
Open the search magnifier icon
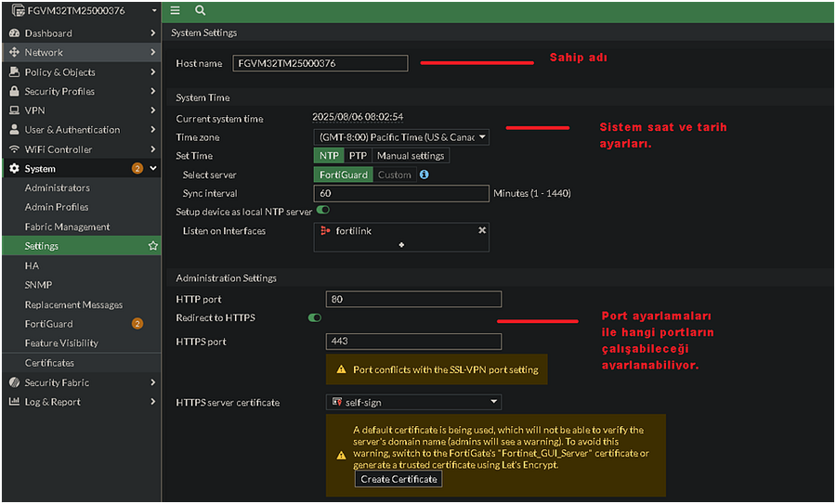click(200, 10)
